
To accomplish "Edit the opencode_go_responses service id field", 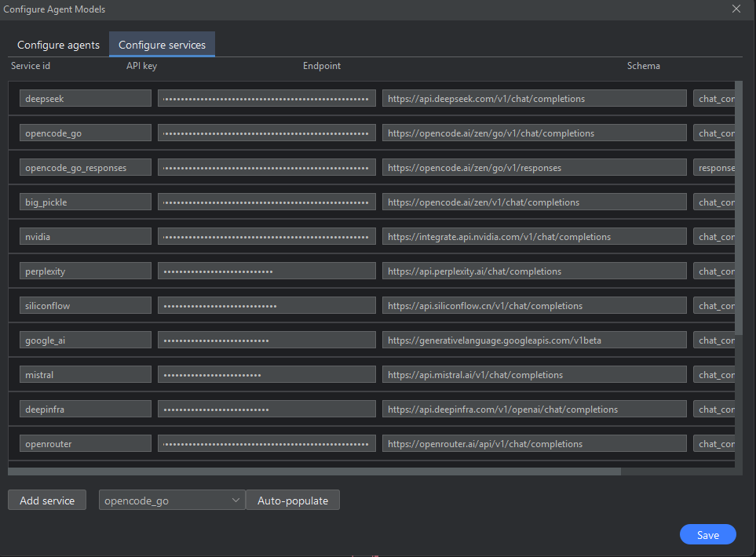I will pyautogui.click(x=86, y=168).
